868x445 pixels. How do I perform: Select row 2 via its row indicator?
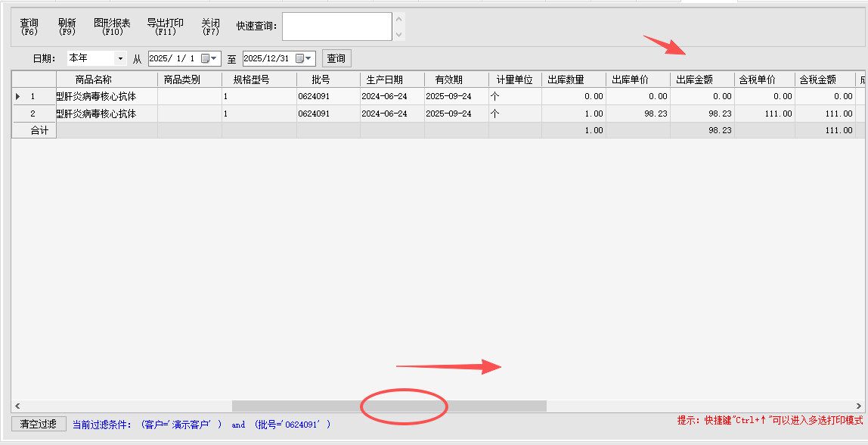coord(33,114)
